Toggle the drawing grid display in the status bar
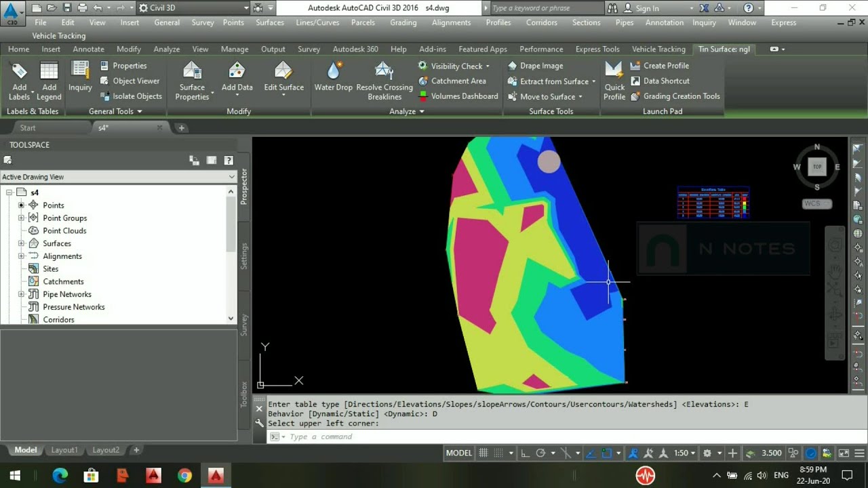 (484, 453)
